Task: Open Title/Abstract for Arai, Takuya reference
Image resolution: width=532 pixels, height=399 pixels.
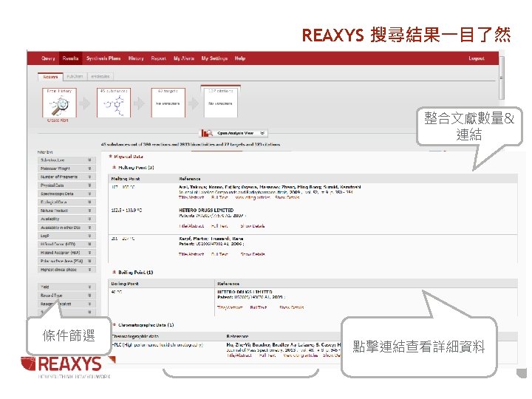Action: click(x=191, y=197)
